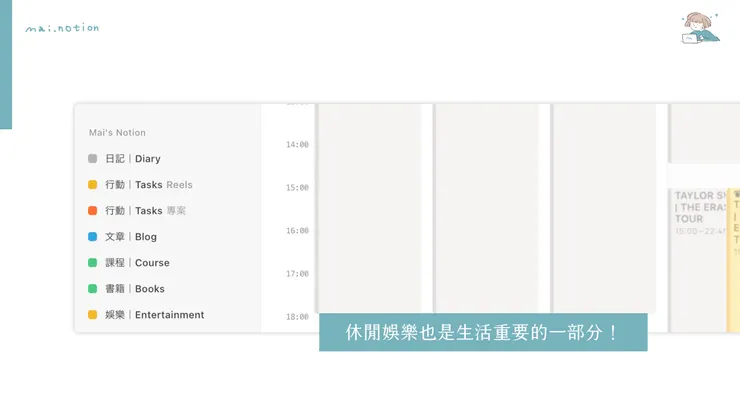Click the 17:00 time label

(x=297, y=273)
